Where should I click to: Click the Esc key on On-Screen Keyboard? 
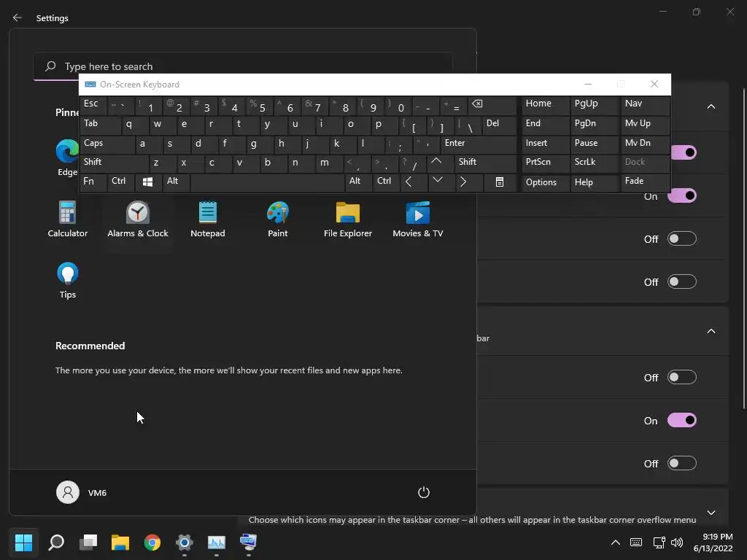(x=91, y=105)
